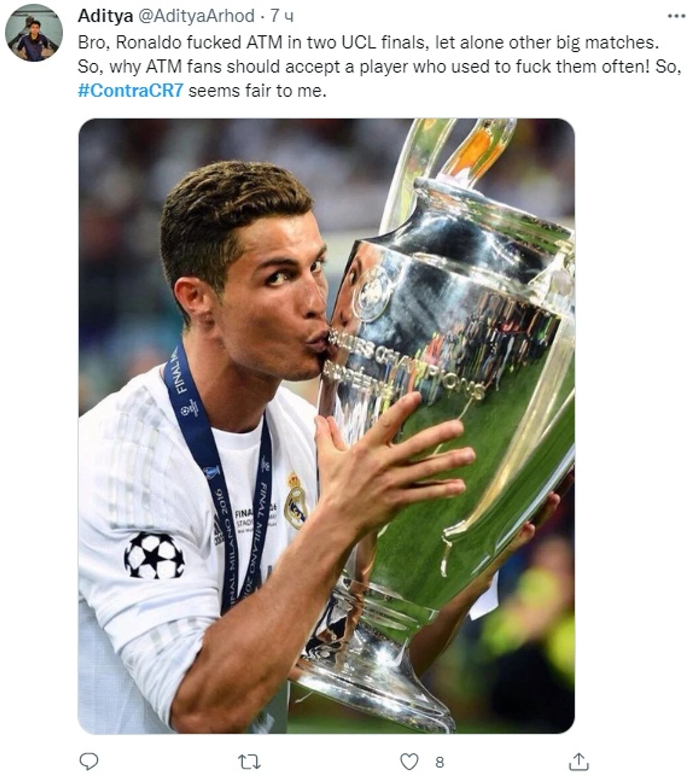
Task: Click the Champions League starball sleeve patch
Action: pos(154,555)
